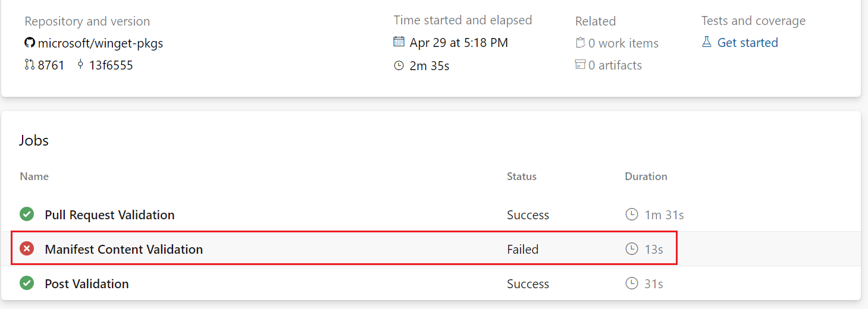
Task: Click the calendar icon by Apr 29
Action: click(399, 42)
